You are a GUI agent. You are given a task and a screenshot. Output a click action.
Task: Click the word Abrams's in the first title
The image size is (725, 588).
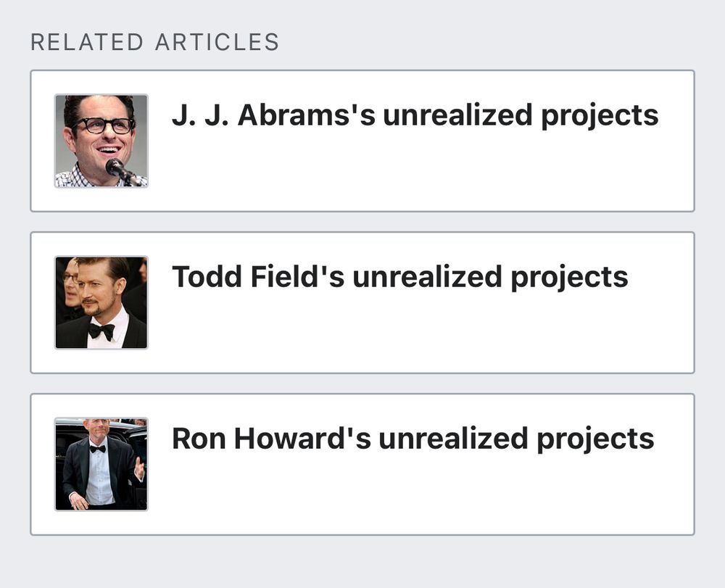(306, 115)
